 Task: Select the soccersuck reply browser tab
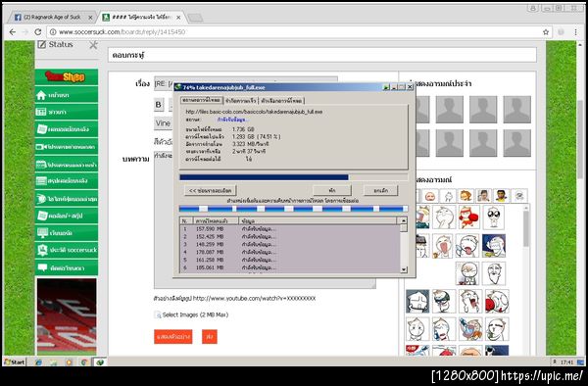(141, 18)
